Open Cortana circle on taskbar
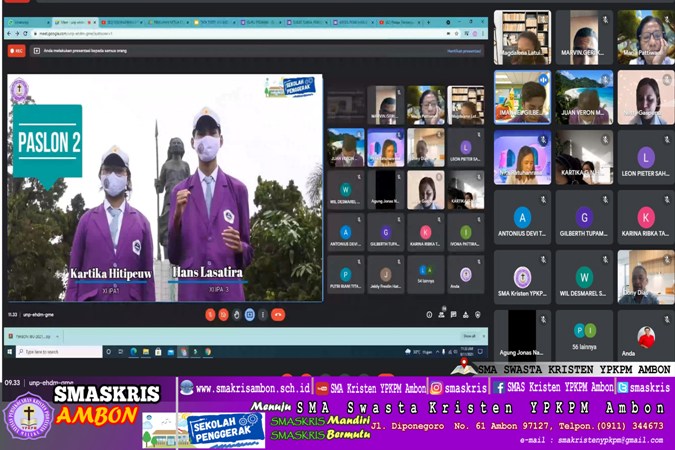Viewport: 675px width, 450px height. click(108, 352)
